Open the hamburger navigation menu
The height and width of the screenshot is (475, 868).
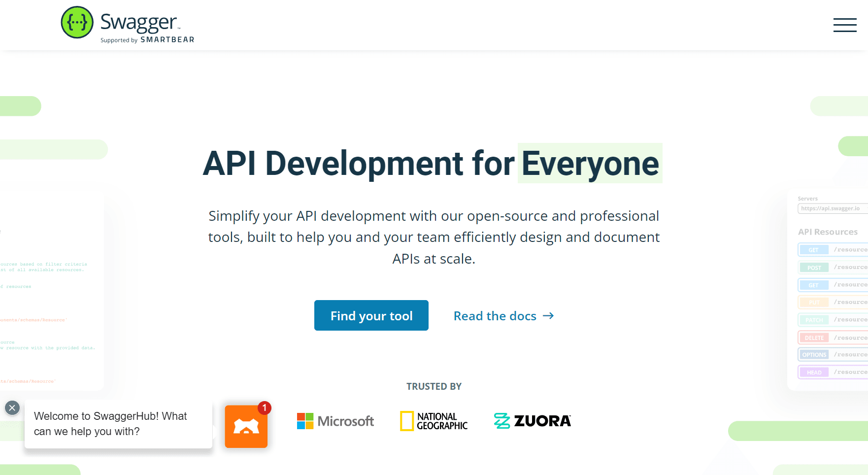tap(845, 25)
